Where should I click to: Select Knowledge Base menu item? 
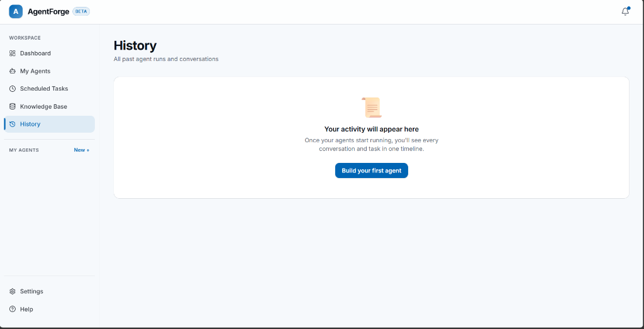tap(49, 106)
